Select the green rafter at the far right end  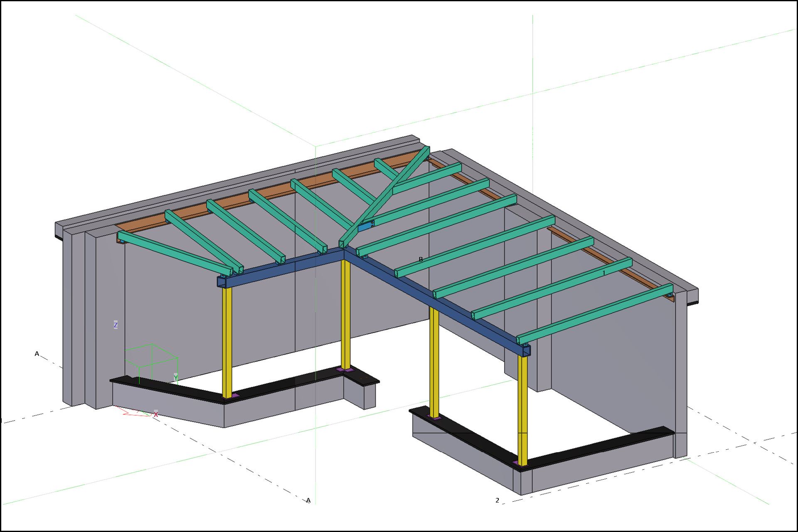(x=594, y=314)
